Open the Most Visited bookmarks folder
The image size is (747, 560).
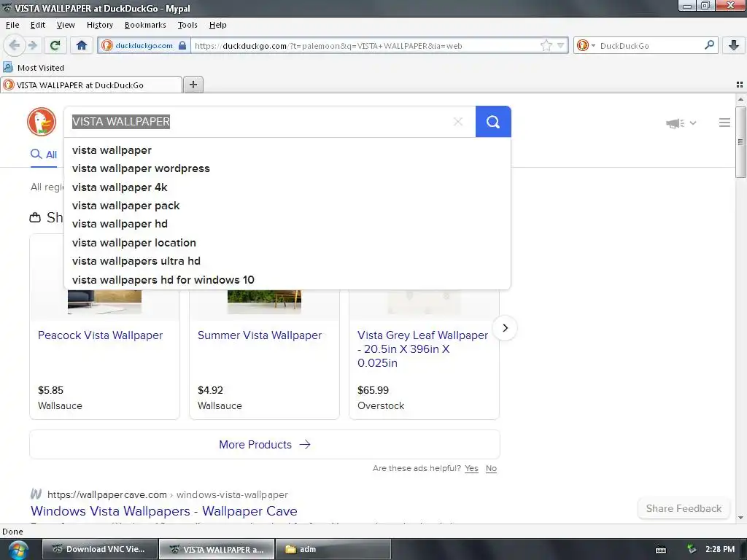34,68
